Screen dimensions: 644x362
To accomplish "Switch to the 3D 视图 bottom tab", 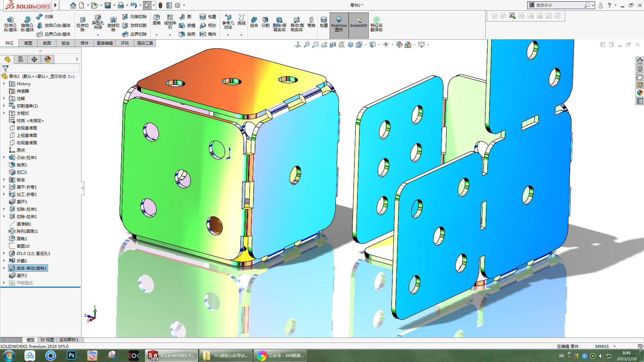I will (x=47, y=340).
